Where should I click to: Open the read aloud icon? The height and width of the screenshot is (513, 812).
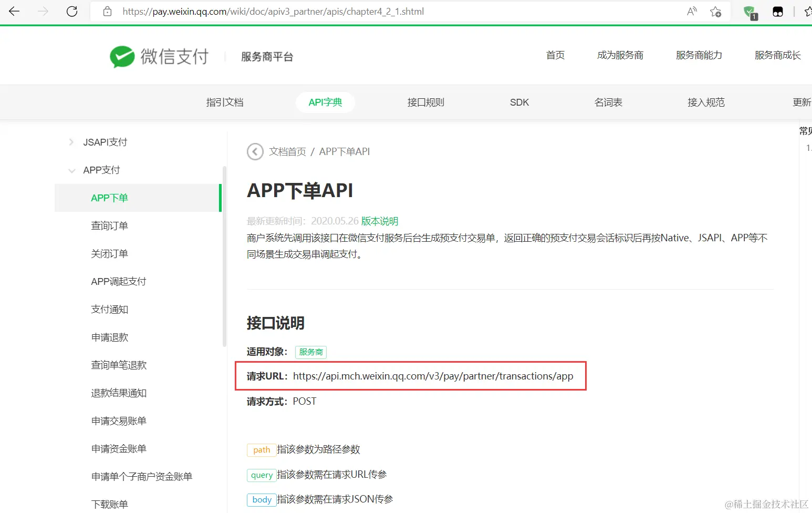pyautogui.click(x=692, y=12)
